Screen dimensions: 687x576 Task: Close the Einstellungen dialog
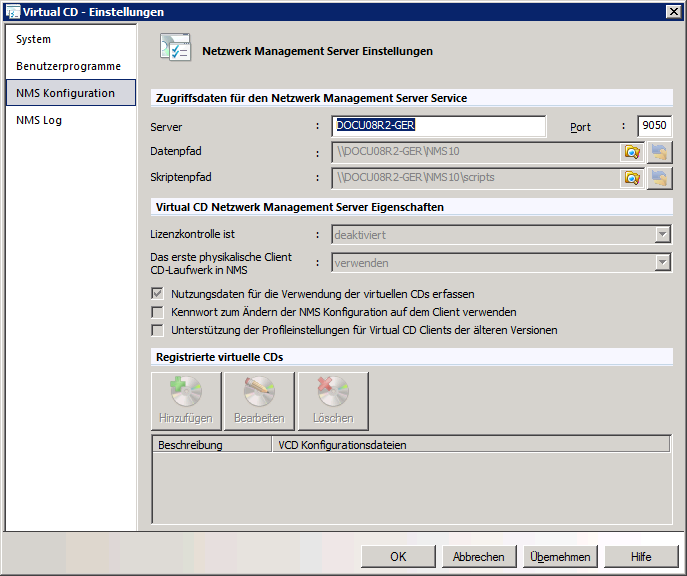point(674,11)
